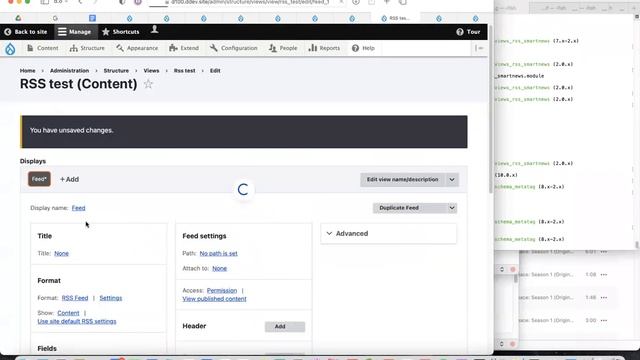Edit the Attach to None link
640x360 pixels.
click(220, 269)
